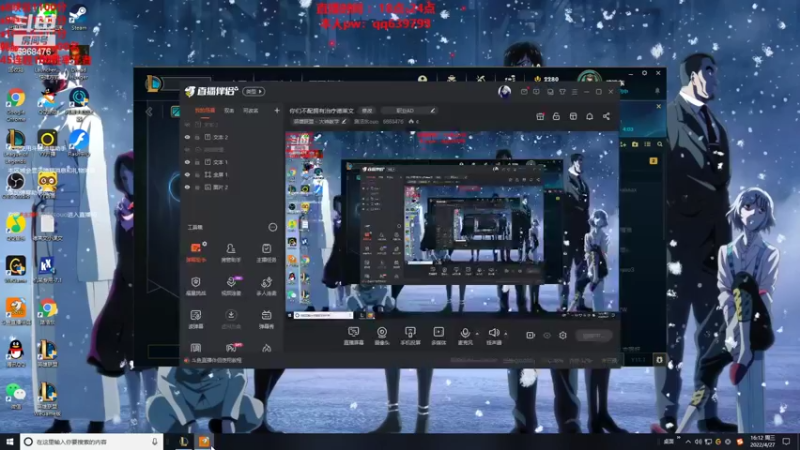Screen dimensions: 800x450
Task: Click the search magnifier in League client
Action: (x=660, y=144)
